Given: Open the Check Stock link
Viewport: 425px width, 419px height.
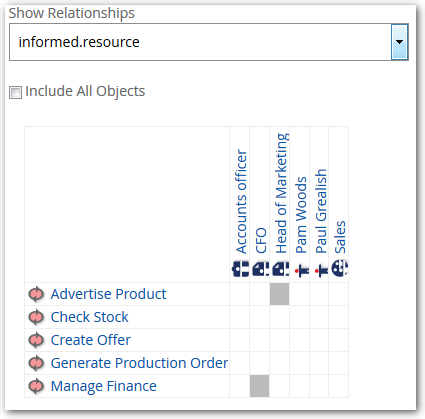Looking at the screenshot, I should tap(89, 317).
